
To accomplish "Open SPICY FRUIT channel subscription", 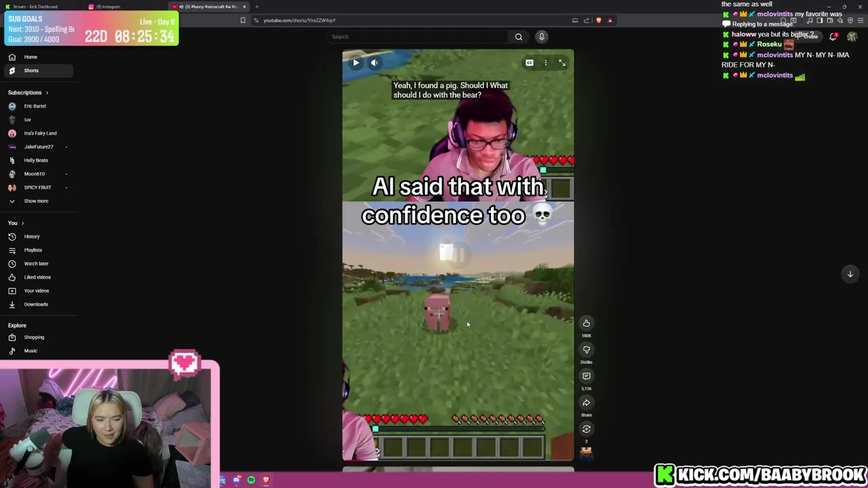I will pyautogui.click(x=39, y=187).
